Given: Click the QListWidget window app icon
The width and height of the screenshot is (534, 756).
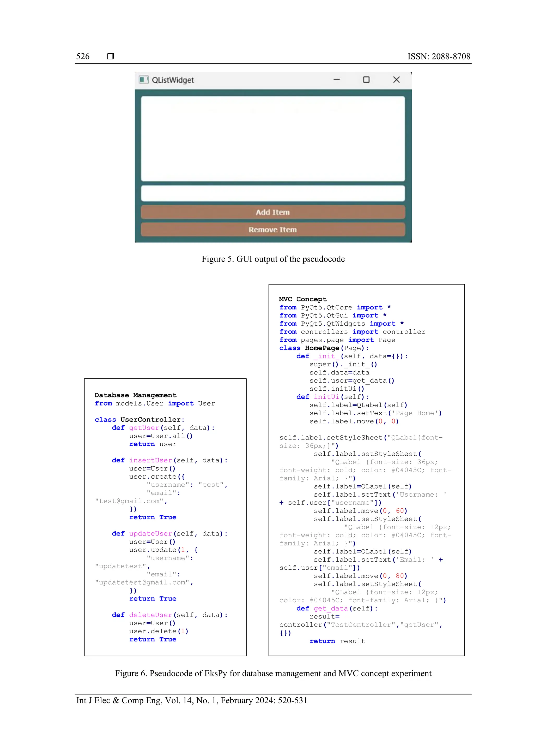Looking at the screenshot, I should 143,80.
